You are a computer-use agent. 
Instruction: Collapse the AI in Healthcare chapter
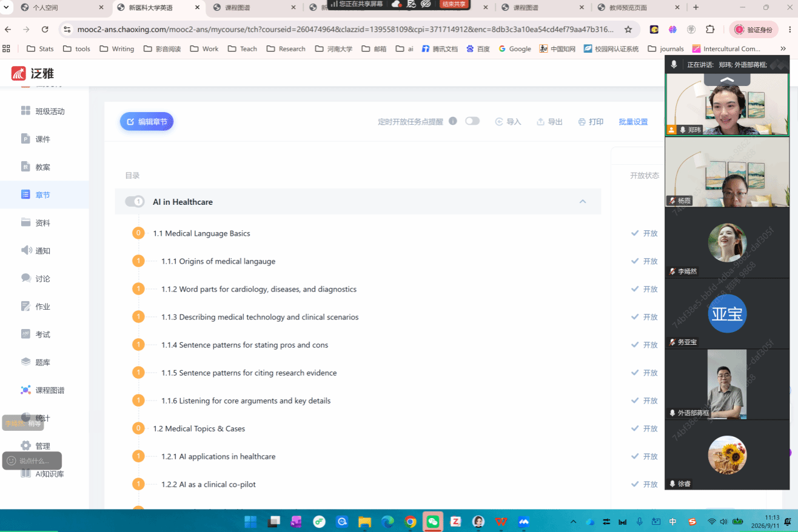click(x=583, y=202)
